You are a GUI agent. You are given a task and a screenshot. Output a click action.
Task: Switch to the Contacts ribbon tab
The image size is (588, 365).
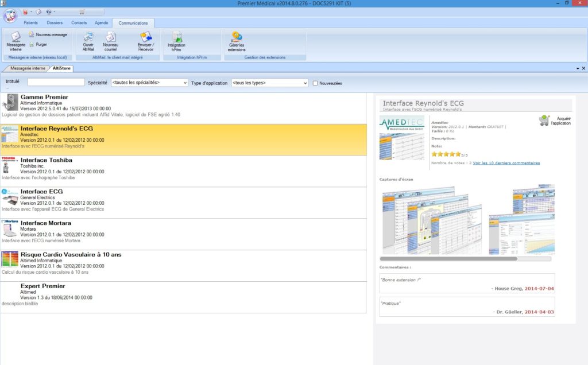(x=79, y=23)
